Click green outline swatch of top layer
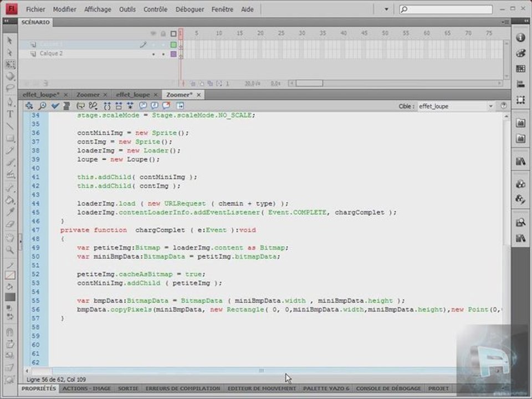This screenshot has width=532, height=399. pyautogui.click(x=173, y=45)
